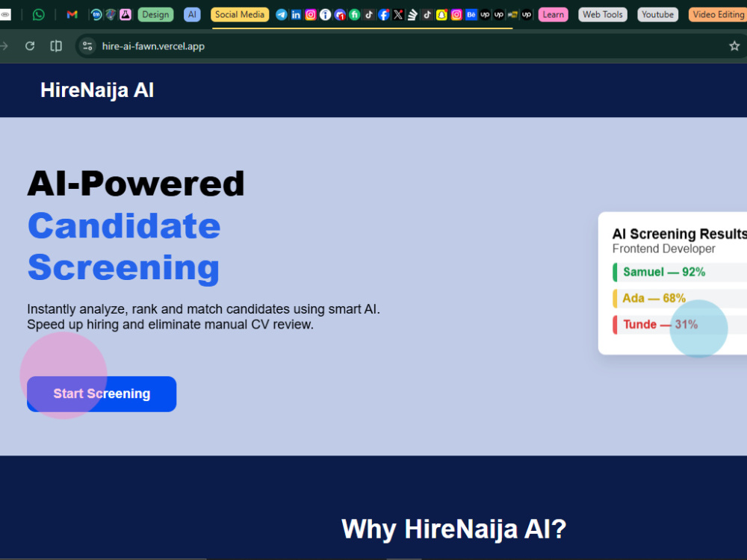The image size is (747, 560).
Task: Open the TikTok tab beside Stack Overflow
Action: click(427, 15)
